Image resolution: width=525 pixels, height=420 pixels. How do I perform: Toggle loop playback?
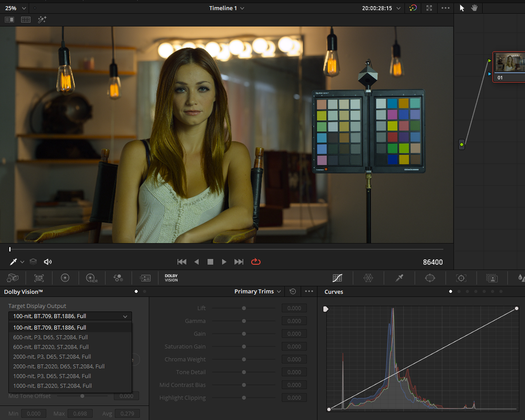click(256, 261)
